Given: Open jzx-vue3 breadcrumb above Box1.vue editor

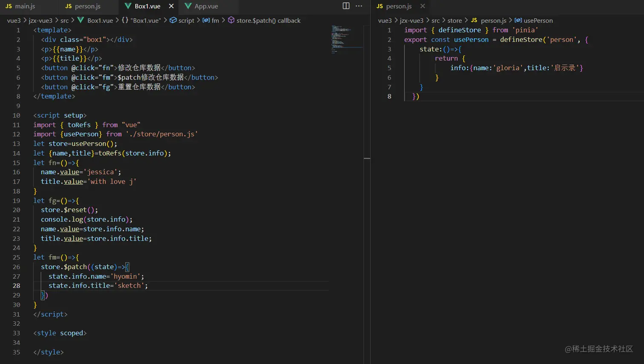Looking at the screenshot, I should [40, 20].
